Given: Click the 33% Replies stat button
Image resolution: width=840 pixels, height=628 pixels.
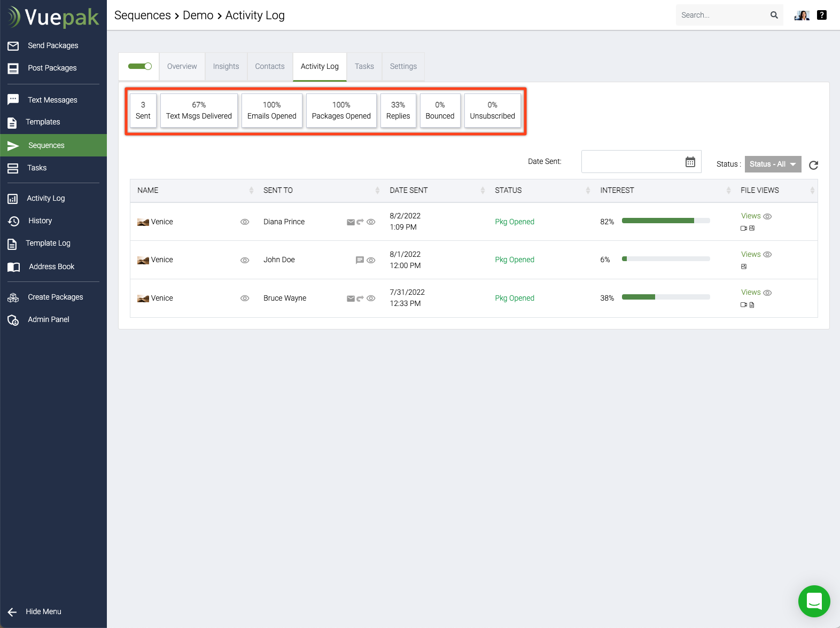Looking at the screenshot, I should (x=398, y=111).
